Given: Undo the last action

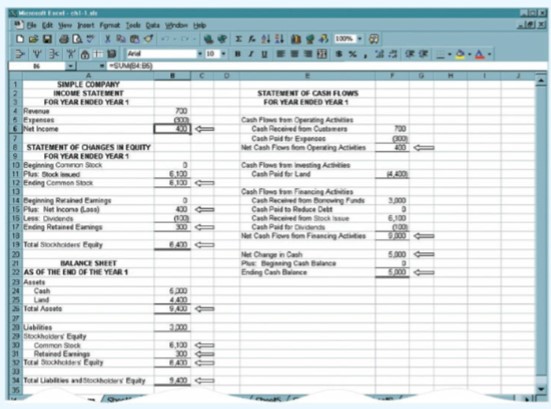Looking at the screenshot, I should tap(164, 39).
